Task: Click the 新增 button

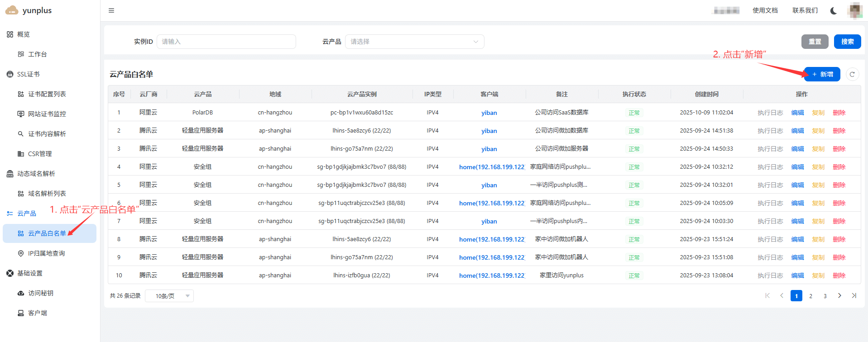Action: [x=822, y=74]
